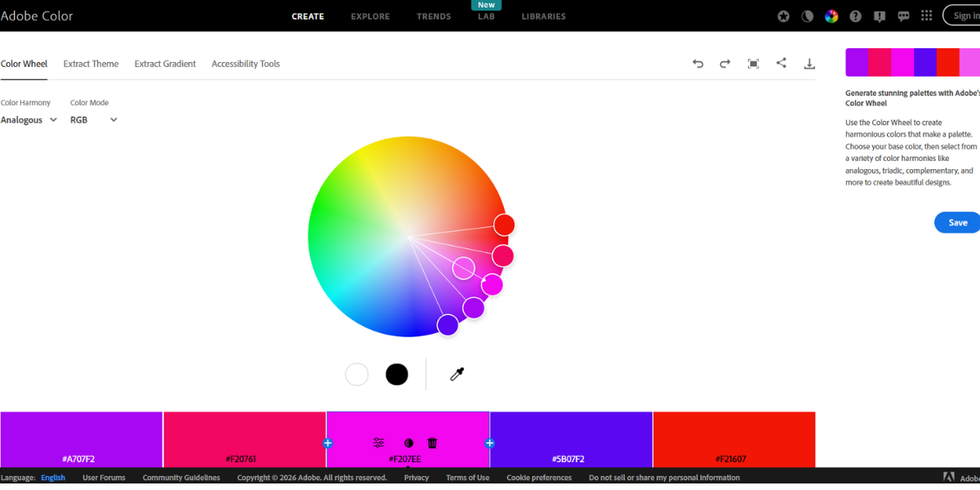Image resolution: width=980 pixels, height=490 pixels.
Task: Go to EXPLORE in top navigation
Action: [370, 16]
